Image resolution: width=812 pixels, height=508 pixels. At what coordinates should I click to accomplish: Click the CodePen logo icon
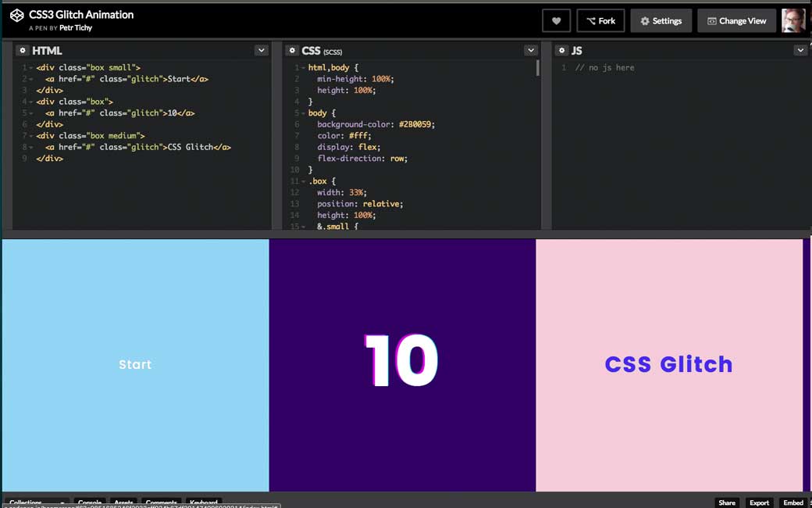click(16, 16)
